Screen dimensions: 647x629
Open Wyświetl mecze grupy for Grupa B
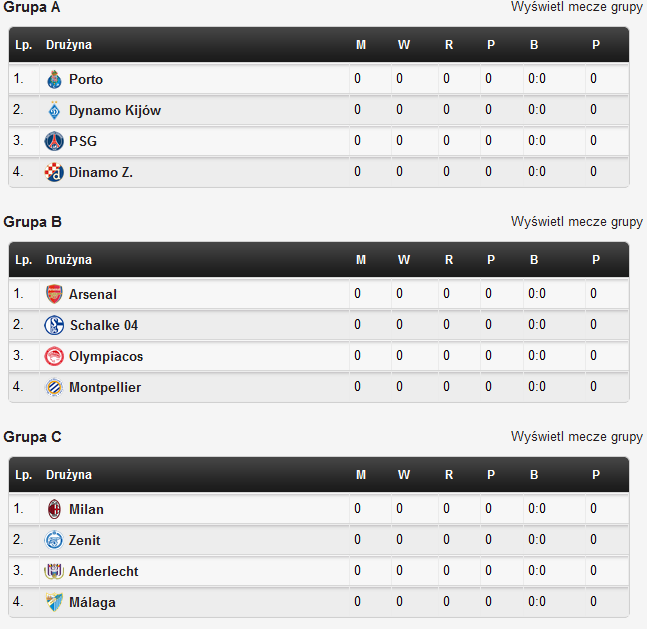(576, 222)
